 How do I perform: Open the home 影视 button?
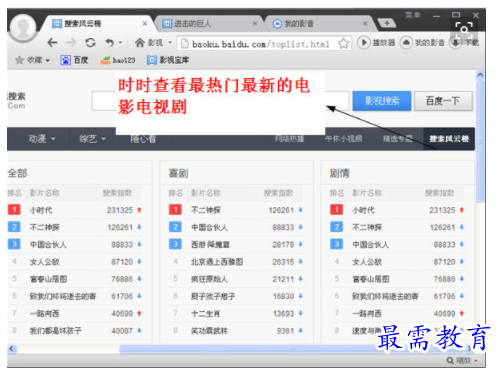pos(149,43)
